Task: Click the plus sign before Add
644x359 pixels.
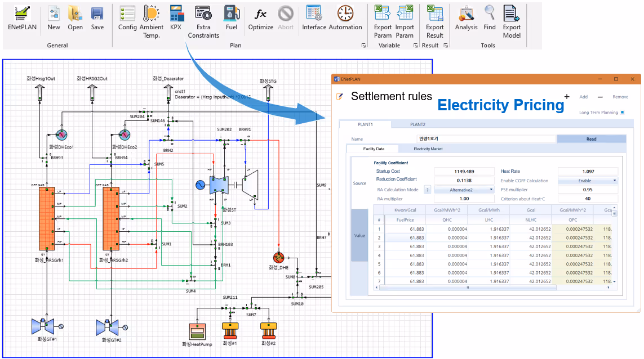Action: click(x=567, y=96)
